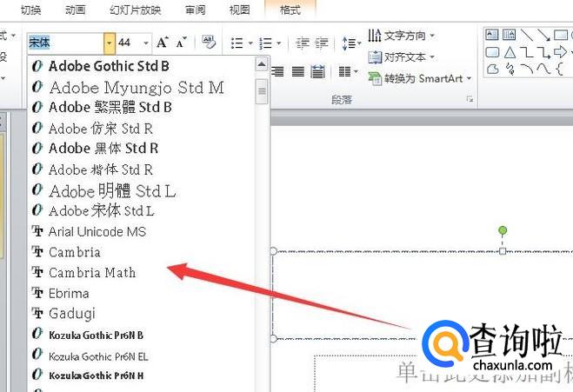
Task: Select the right arrow block shape
Action: [x=560, y=52]
